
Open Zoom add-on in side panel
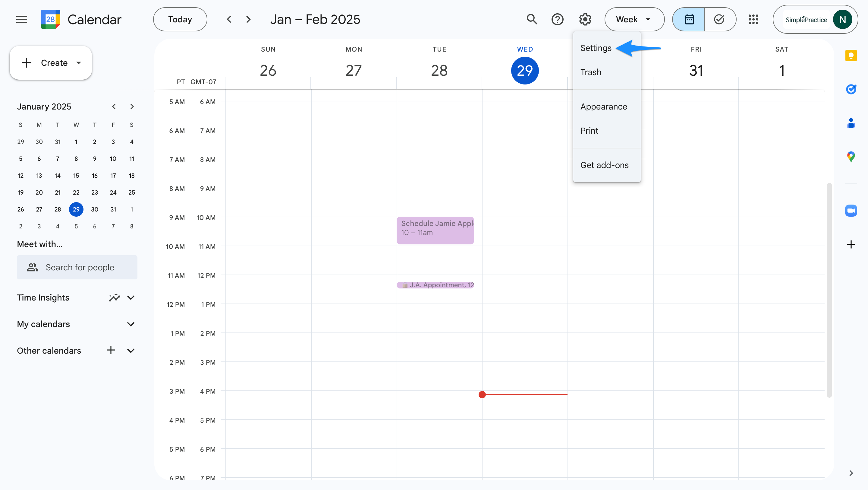click(x=851, y=211)
